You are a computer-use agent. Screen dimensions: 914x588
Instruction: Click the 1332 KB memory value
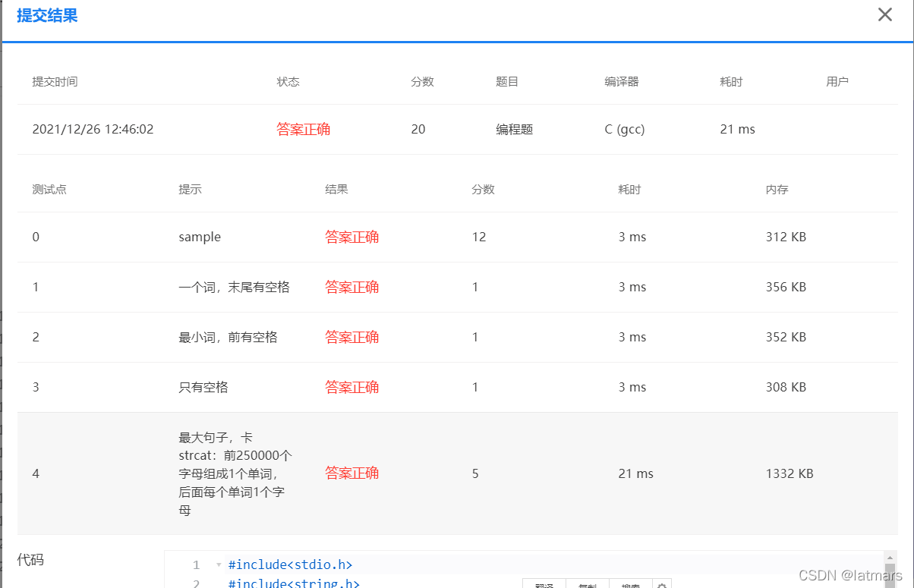(x=790, y=473)
